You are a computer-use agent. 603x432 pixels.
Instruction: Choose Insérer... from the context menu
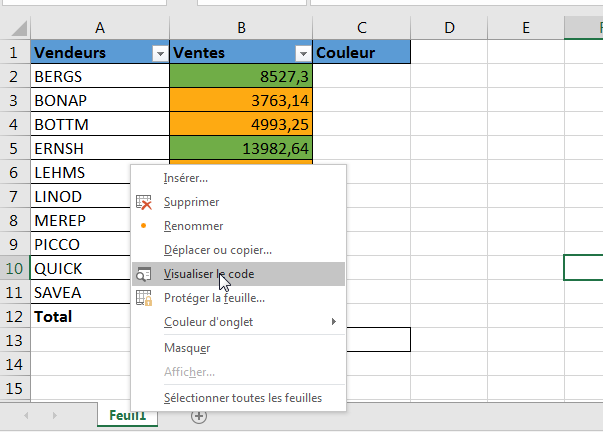(186, 178)
